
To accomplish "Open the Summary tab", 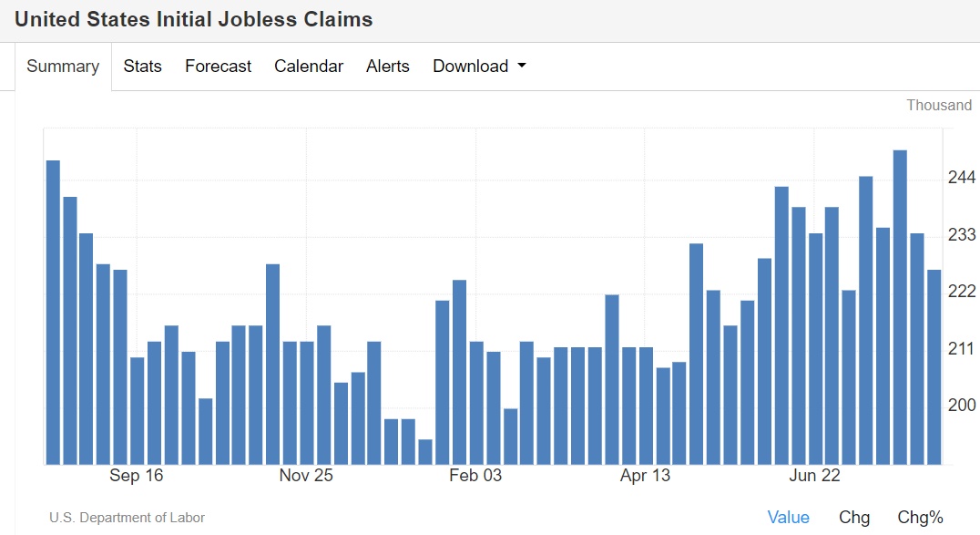I will [x=63, y=67].
